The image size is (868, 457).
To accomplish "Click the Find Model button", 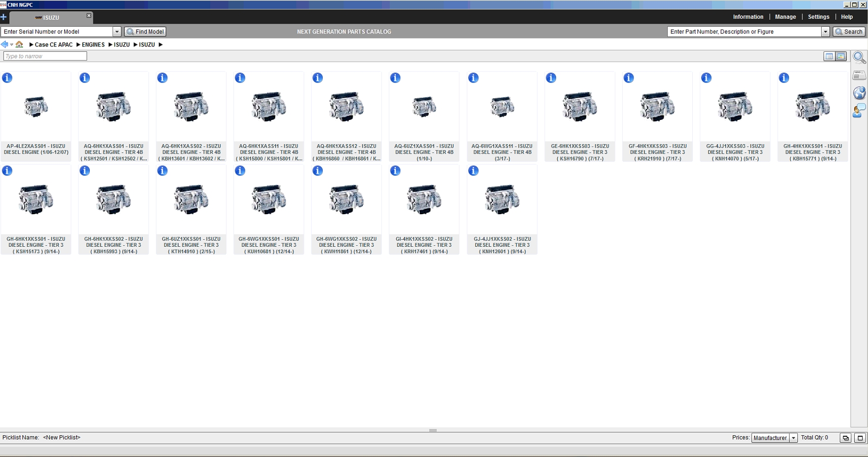I will tap(145, 32).
